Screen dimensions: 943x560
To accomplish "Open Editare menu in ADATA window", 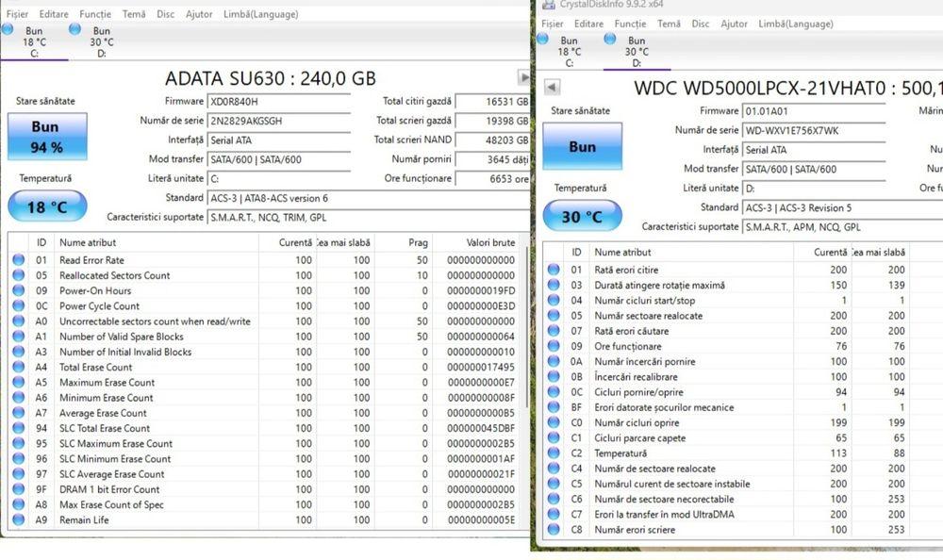I will pos(54,14).
